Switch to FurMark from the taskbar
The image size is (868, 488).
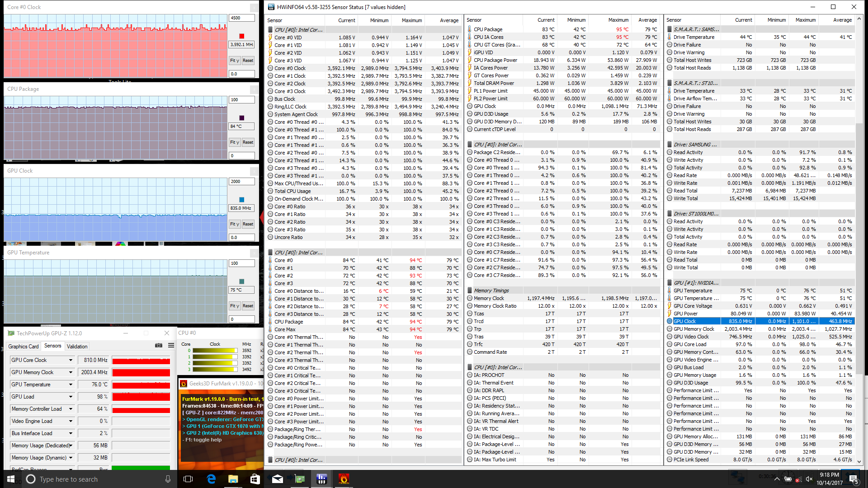[344, 479]
